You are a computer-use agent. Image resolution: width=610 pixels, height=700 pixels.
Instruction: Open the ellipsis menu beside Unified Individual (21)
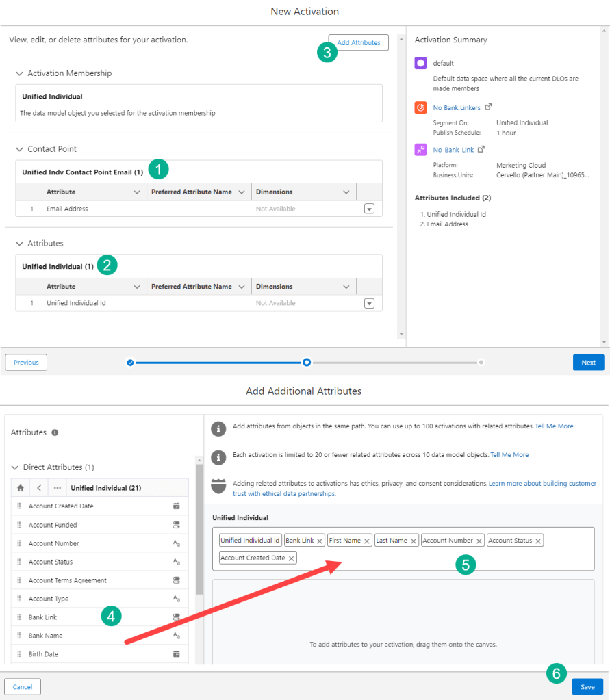click(58, 488)
